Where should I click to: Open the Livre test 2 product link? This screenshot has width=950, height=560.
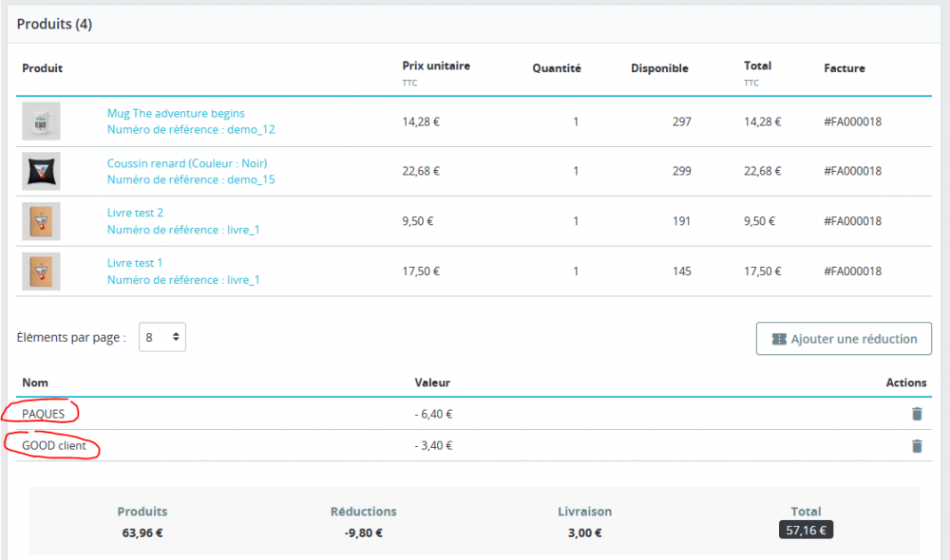tap(135, 214)
